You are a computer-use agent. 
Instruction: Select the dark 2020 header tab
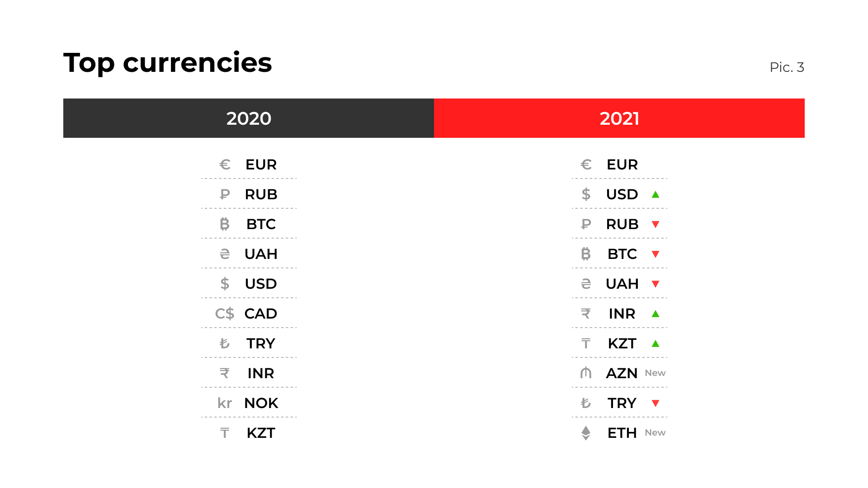point(249,118)
